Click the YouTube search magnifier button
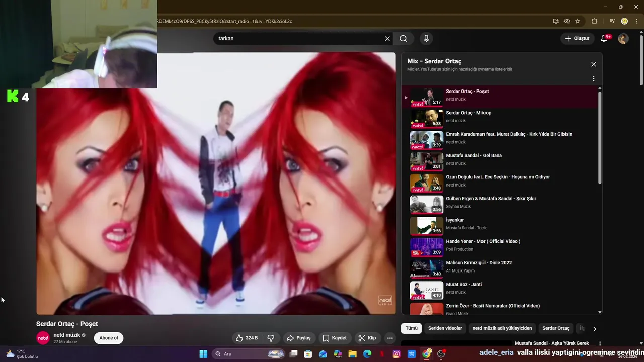 [404, 38]
